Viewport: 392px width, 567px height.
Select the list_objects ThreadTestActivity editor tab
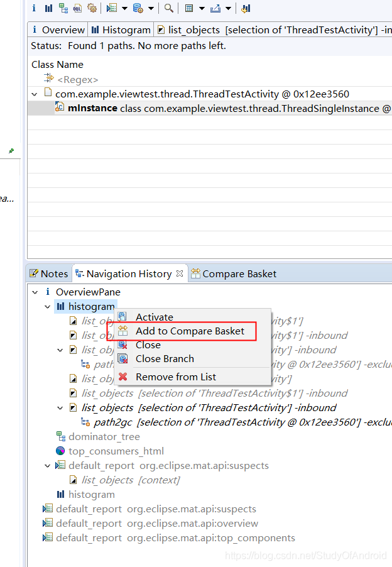pos(274,30)
